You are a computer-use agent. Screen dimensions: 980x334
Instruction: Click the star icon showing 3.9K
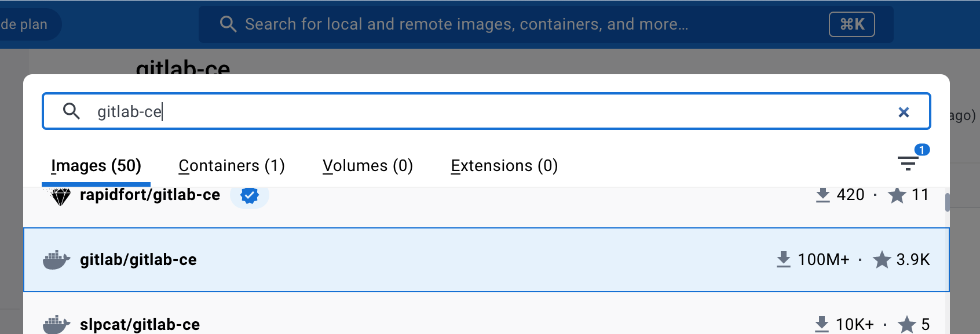pyautogui.click(x=882, y=259)
